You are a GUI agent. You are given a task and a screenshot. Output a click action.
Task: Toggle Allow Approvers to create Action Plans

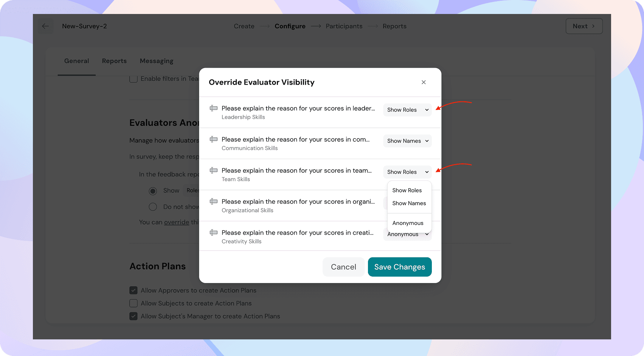click(x=133, y=290)
